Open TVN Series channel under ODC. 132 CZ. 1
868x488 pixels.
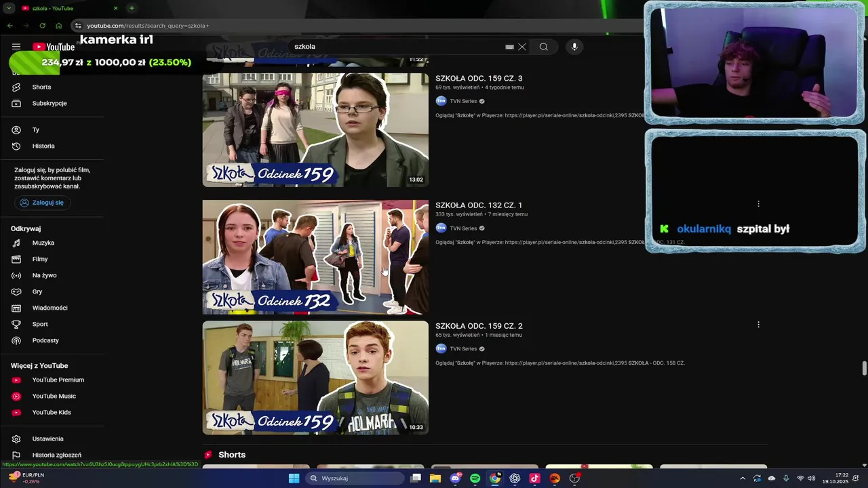tap(463, 228)
